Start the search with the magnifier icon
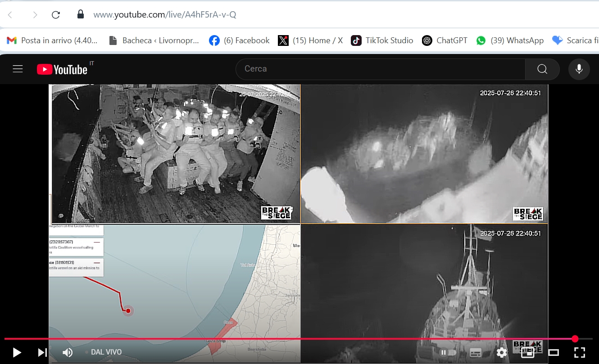 coord(542,69)
